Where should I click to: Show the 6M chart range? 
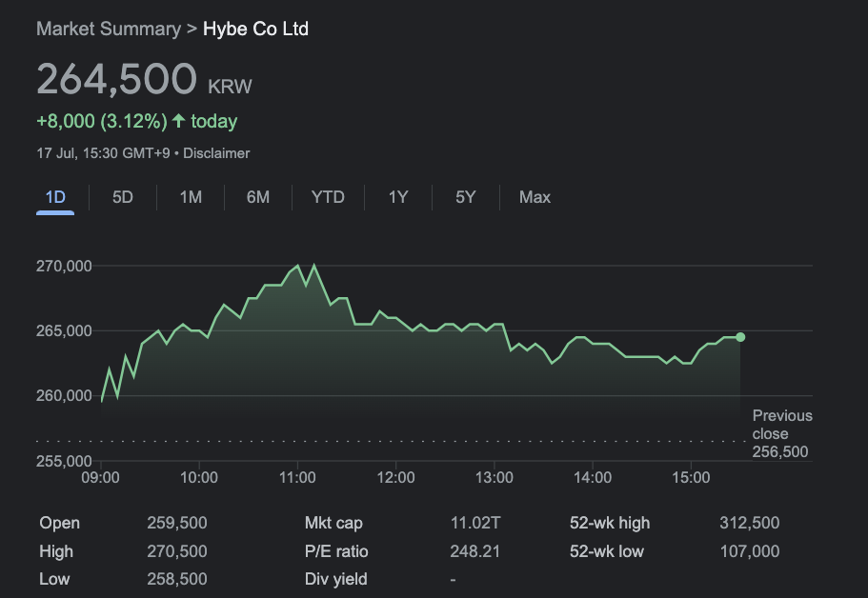[x=258, y=197]
